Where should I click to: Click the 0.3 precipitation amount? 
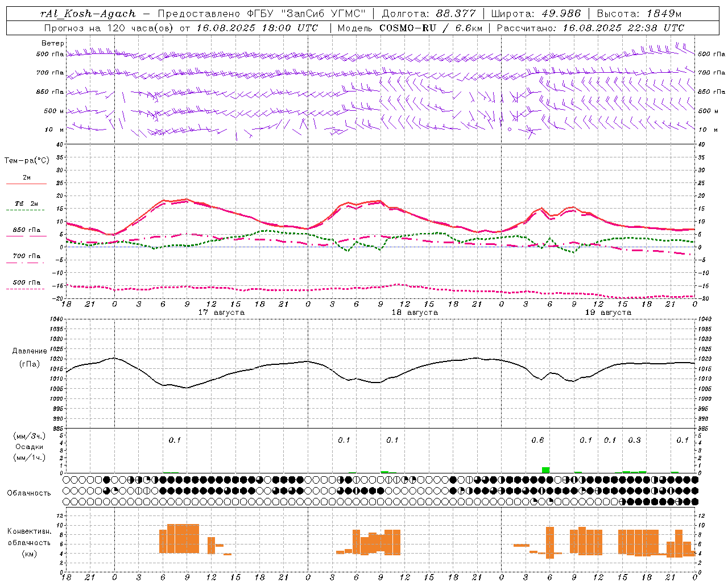634,440
